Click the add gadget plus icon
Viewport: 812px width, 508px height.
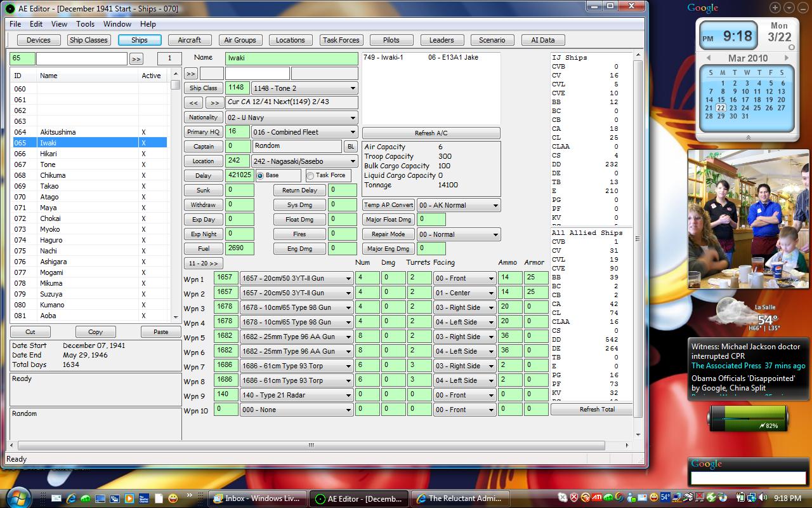[x=775, y=8]
